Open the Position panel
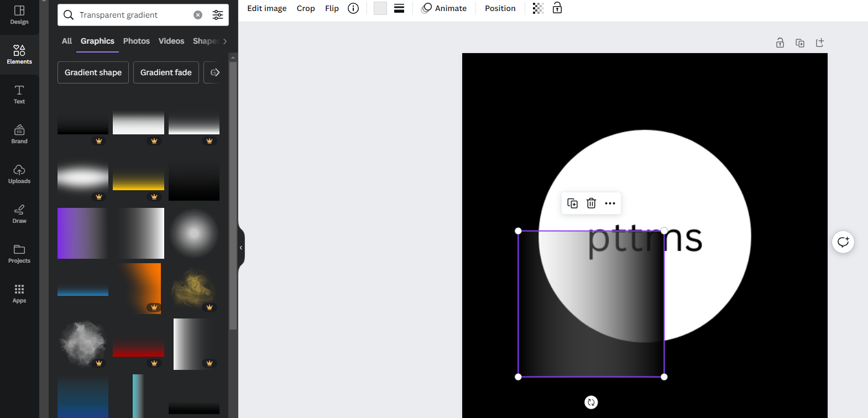868x418 pixels. 500,8
